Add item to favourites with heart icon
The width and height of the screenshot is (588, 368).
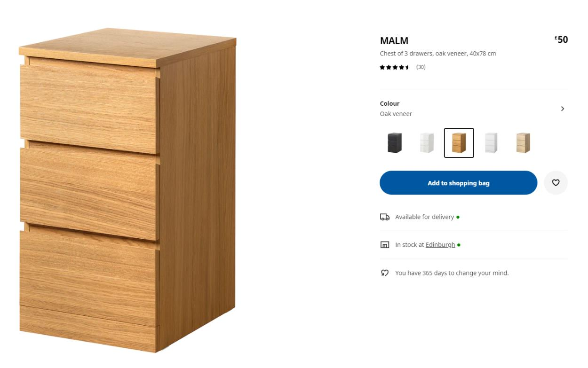click(556, 183)
